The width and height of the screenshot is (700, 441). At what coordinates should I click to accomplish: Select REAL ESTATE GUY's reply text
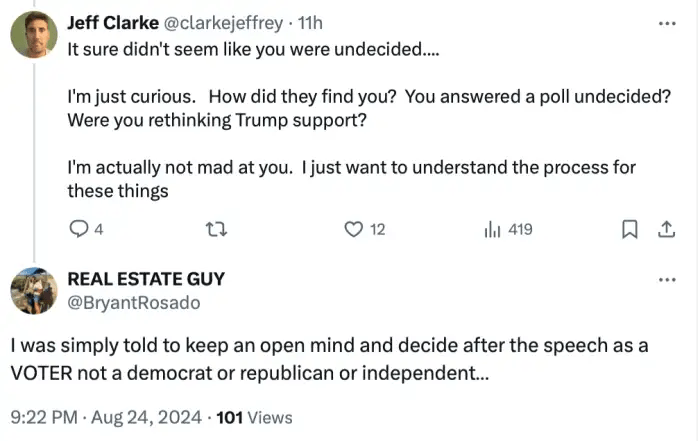(x=329, y=358)
